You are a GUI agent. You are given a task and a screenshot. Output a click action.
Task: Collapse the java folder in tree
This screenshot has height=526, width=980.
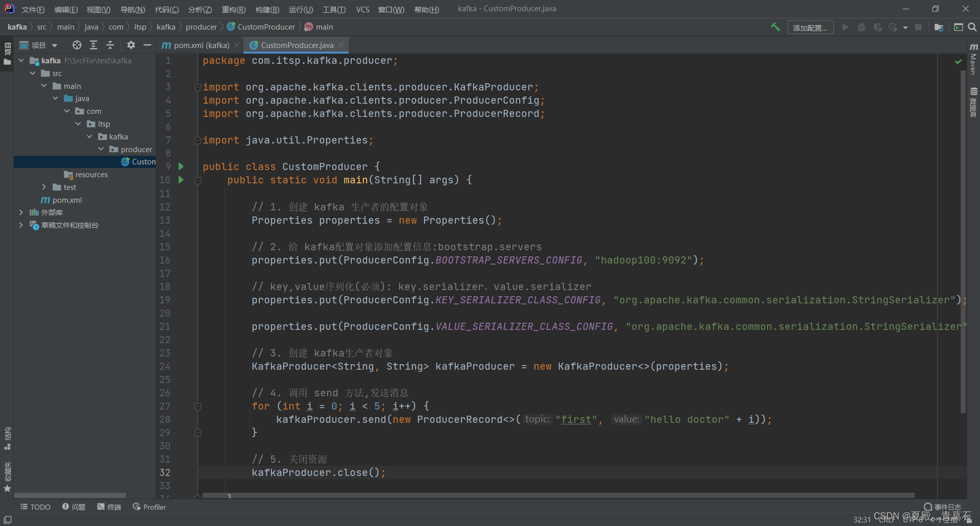[55, 98]
